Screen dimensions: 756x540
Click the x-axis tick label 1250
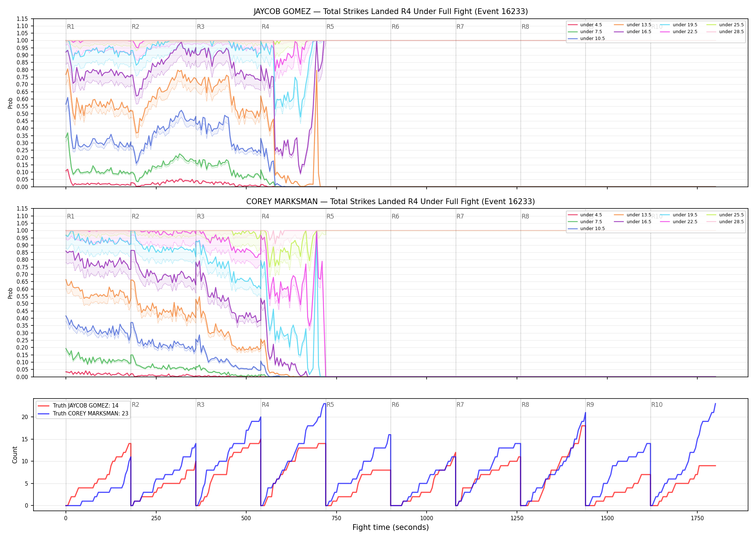click(517, 518)
